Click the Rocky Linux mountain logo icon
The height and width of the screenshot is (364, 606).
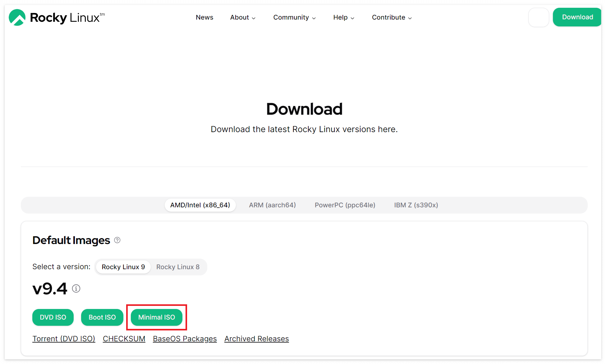pyautogui.click(x=17, y=17)
